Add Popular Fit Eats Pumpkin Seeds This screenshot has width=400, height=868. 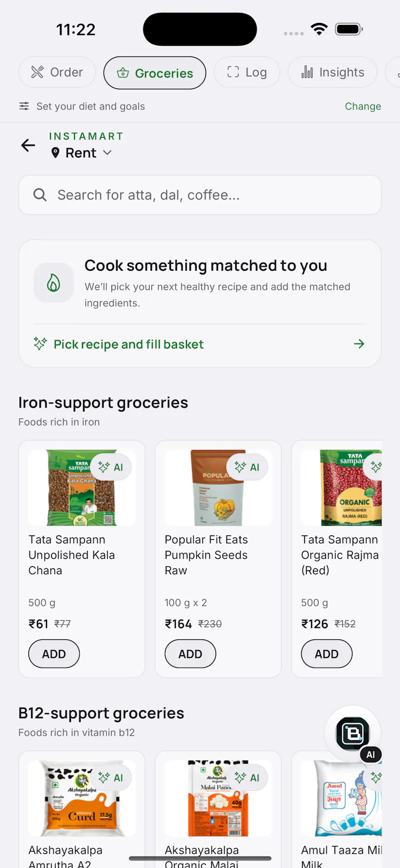coord(190,654)
